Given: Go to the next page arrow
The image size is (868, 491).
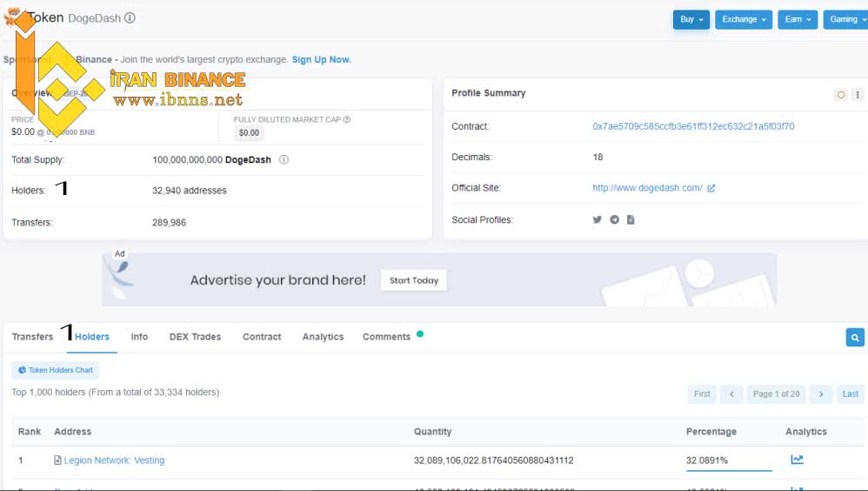Looking at the screenshot, I should point(821,394).
